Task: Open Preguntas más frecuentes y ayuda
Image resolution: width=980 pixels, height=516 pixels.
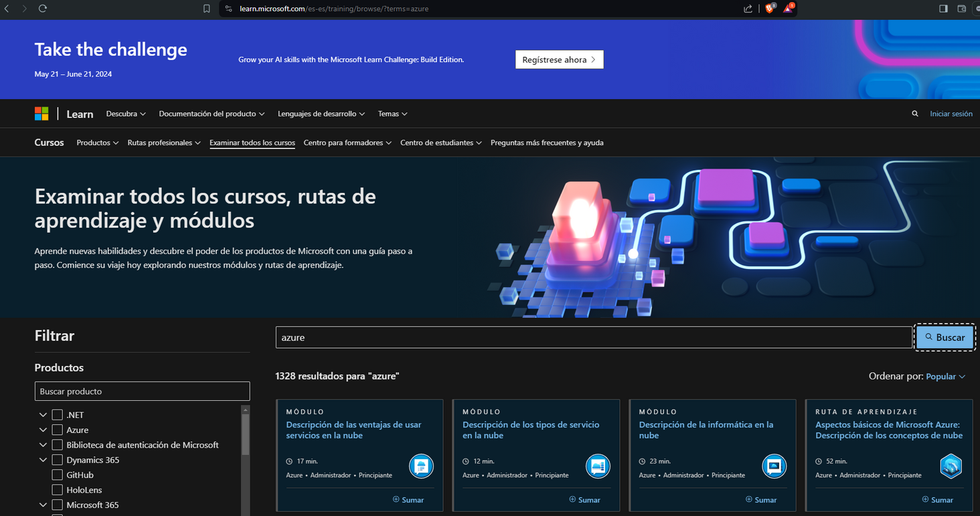Action: point(546,143)
